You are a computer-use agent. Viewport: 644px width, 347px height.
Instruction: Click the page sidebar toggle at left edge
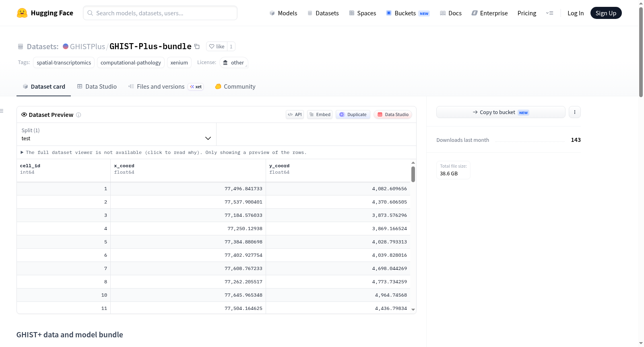2,111
